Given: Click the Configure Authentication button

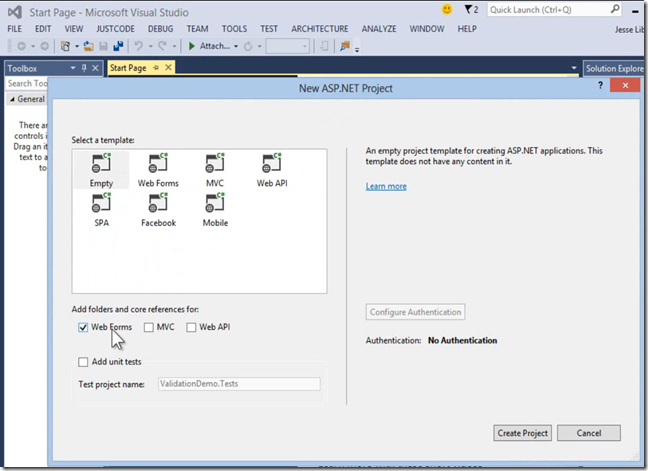Looking at the screenshot, I should point(415,312).
